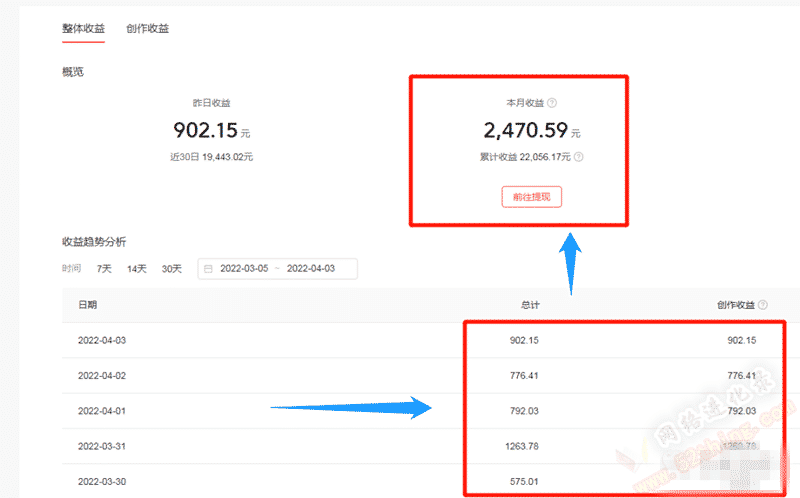Click the 本月收益 amount 2,470.59
800x498 pixels.
point(526,130)
